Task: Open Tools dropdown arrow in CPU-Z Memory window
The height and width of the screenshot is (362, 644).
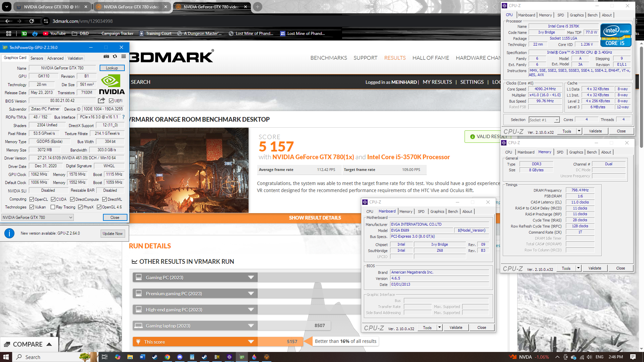Action: (578, 268)
